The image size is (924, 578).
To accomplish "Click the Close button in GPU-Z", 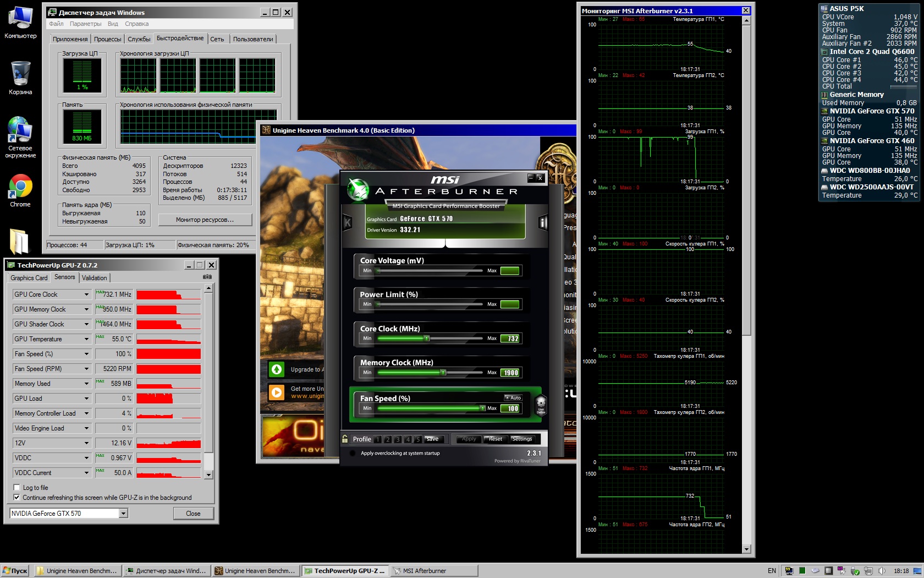I will 193,513.
